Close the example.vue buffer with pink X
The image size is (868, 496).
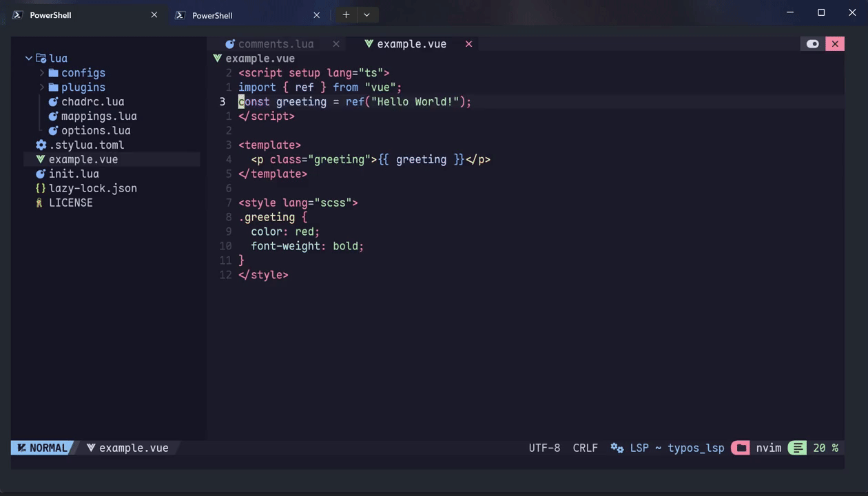pyautogui.click(x=468, y=43)
